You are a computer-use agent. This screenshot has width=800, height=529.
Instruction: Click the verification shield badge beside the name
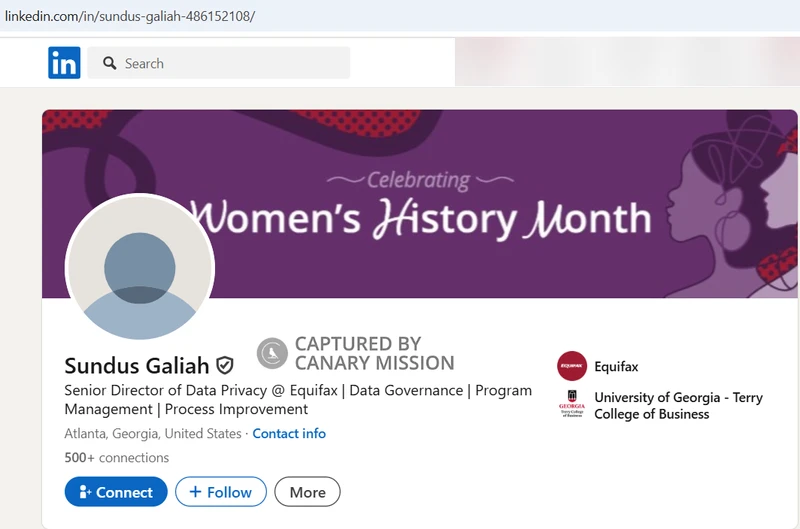(225, 365)
